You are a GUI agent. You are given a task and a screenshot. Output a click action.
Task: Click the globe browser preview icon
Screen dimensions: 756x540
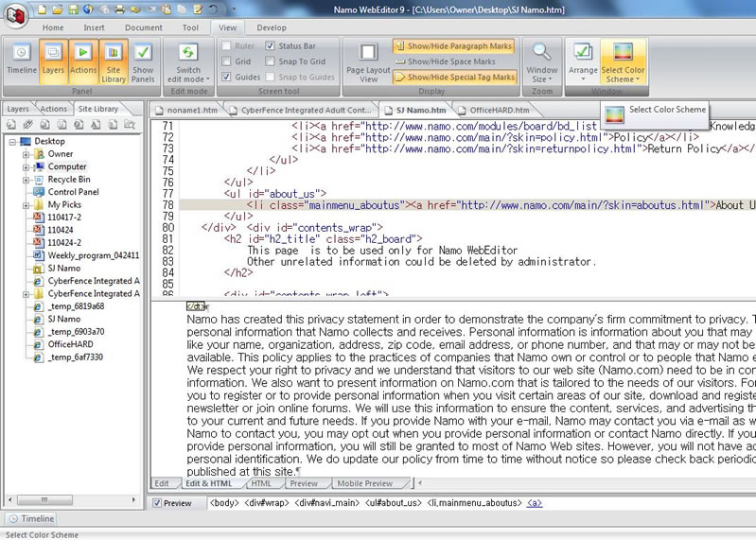(x=88, y=9)
